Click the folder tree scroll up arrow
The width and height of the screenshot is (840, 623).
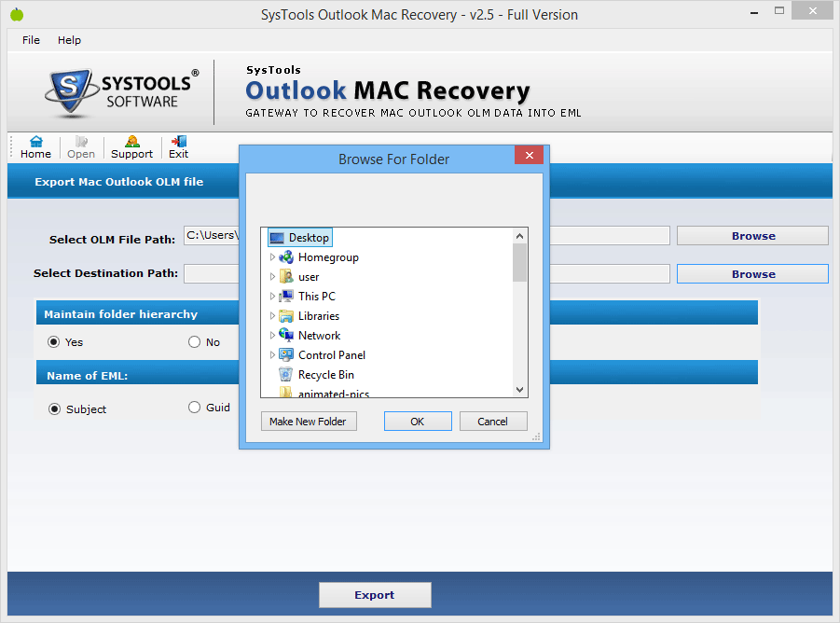(x=519, y=236)
